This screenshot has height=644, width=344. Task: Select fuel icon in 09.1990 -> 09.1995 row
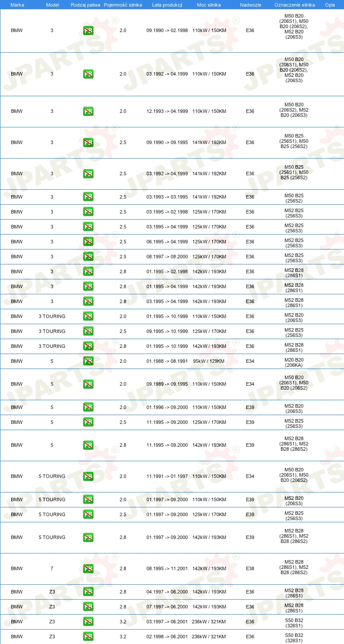[88, 142]
